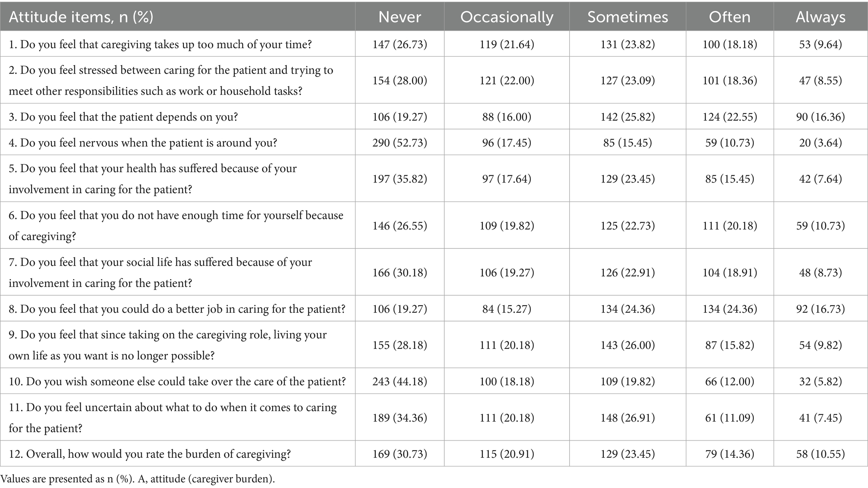This screenshot has width=868, height=488.
Task: Click the 'Often' column header
Action: coord(729,17)
